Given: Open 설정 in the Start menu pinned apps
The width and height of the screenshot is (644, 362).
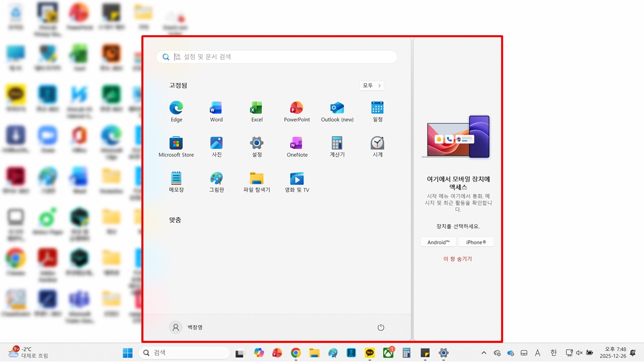Looking at the screenshot, I should tap(257, 147).
